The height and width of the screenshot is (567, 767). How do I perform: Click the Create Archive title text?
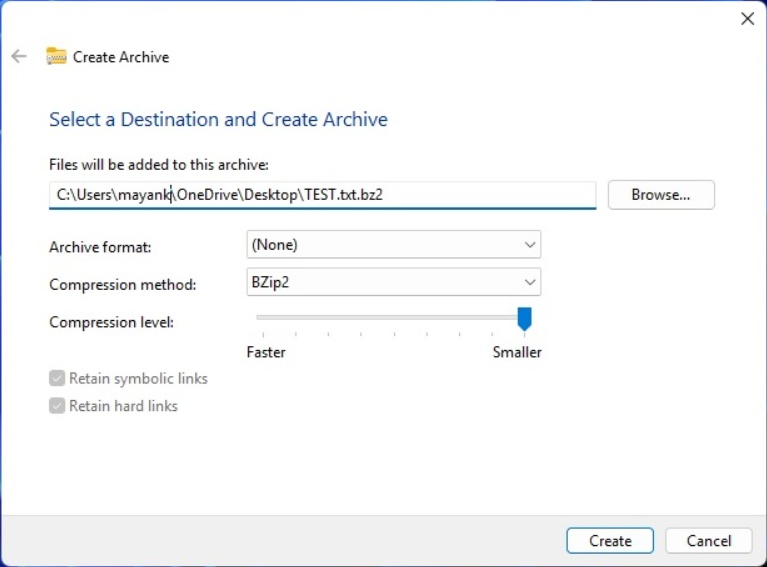(121, 57)
